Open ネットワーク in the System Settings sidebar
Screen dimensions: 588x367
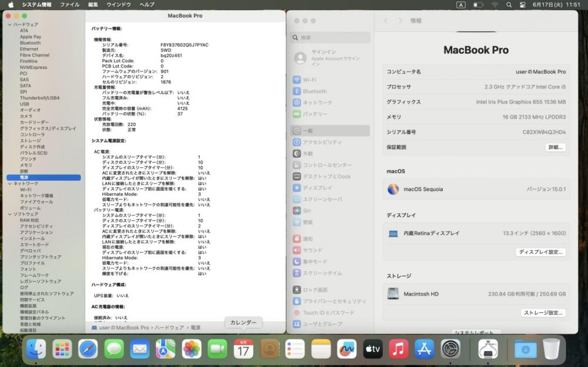point(330,102)
